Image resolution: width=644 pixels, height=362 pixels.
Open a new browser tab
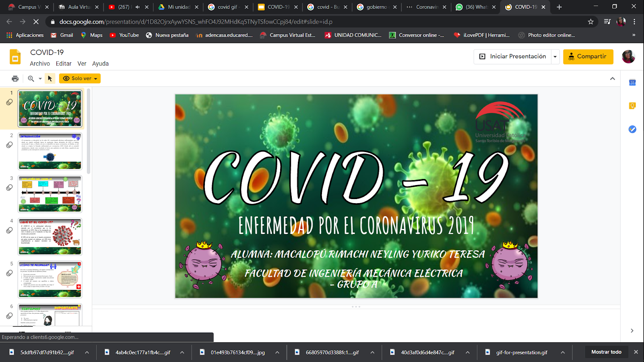click(559, 7)
